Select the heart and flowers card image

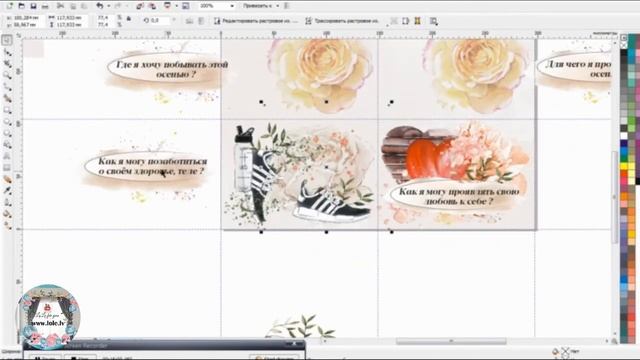(x=456, y=175)
